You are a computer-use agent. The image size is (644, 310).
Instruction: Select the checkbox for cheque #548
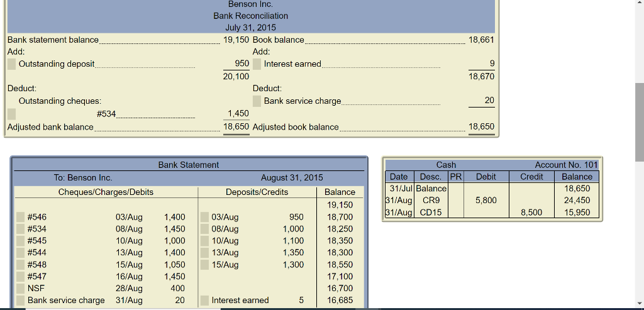pos(21,265)
